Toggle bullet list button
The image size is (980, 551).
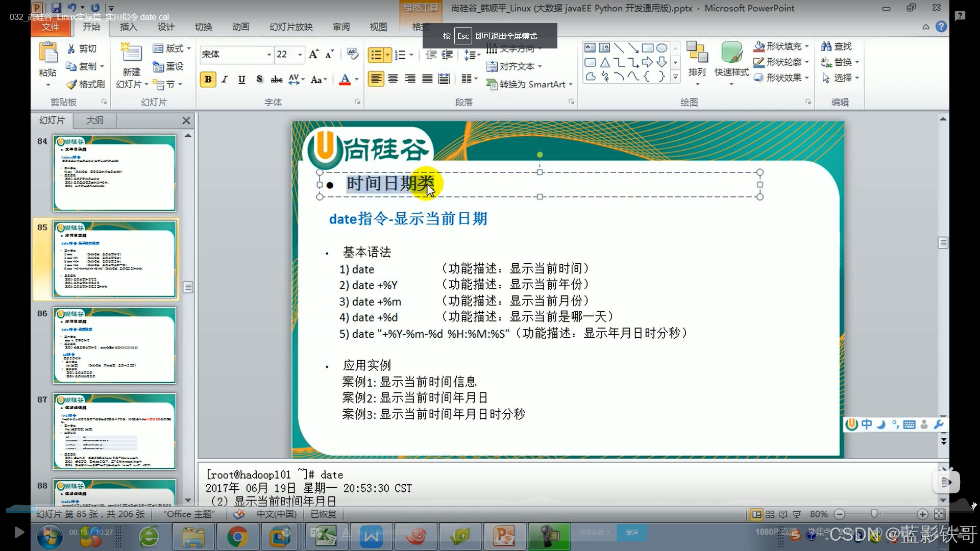pyautogui.click(x=376, y=55)
